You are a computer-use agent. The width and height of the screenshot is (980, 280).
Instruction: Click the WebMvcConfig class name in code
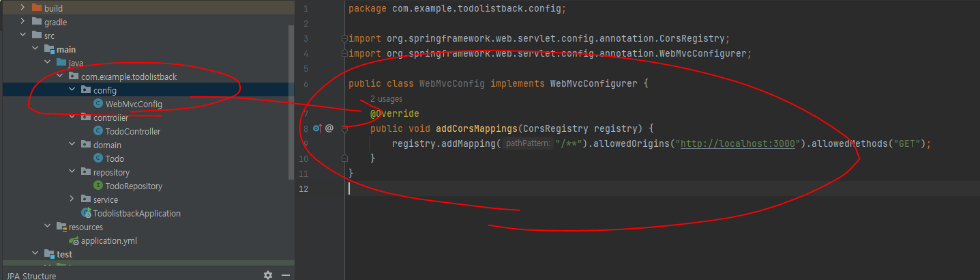(x=452, y=83)
